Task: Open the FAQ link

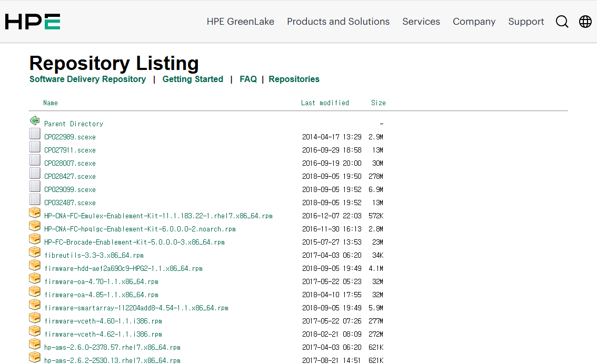Action: pos(248,79)
